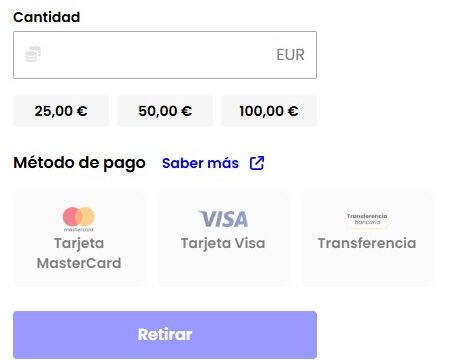Click the Transferencia bancaria logo
Image resolution: width=474 pixels, height=360 pixels.
367,219
